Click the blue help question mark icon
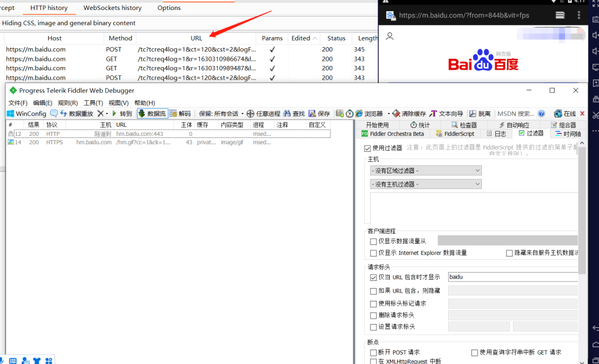The width and height of the screenshot is (599, 364). [x=541, y=114]
